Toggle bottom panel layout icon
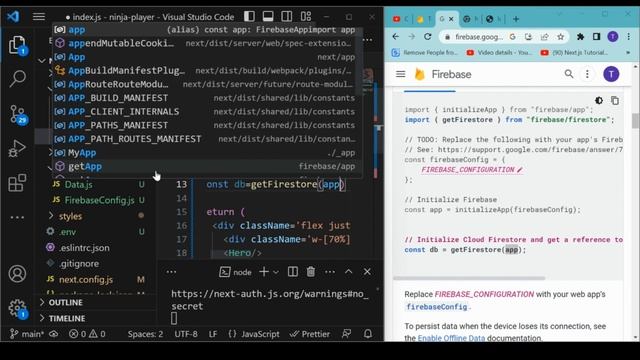Viewport: 640px width, 360px height. coord(268,16)
